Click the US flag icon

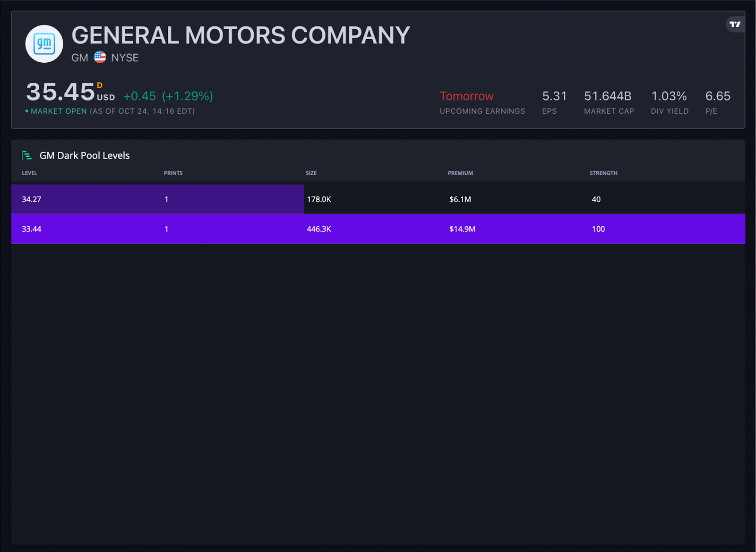(100, 57)
